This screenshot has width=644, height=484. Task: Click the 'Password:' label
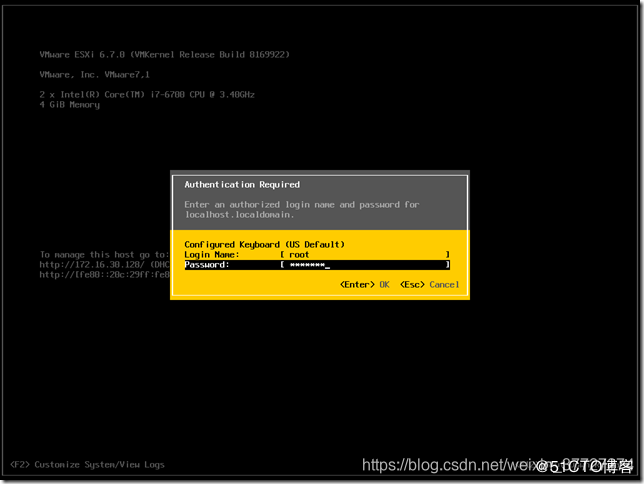(207, 265)
